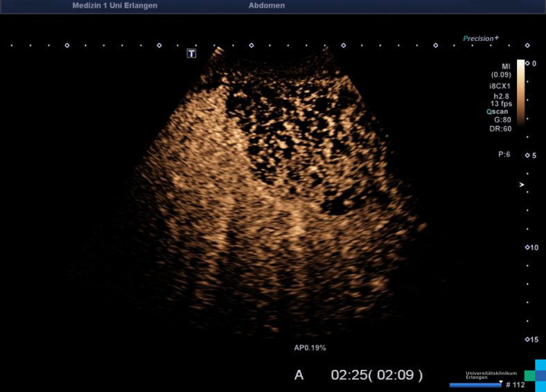This screenshot has height=392, width=546.
Task: Select the i8CX1 transducer label
Action: click(x=500, y=87)
